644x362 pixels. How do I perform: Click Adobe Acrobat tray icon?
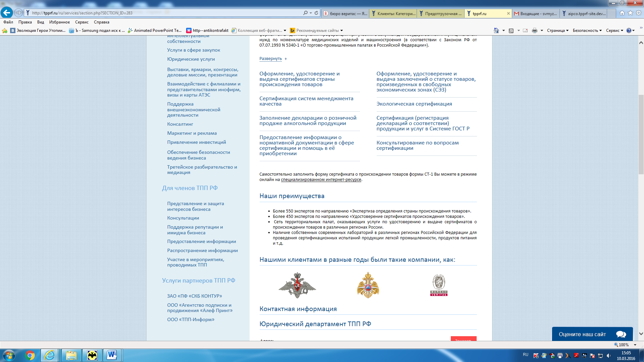(x=576, y=355)
